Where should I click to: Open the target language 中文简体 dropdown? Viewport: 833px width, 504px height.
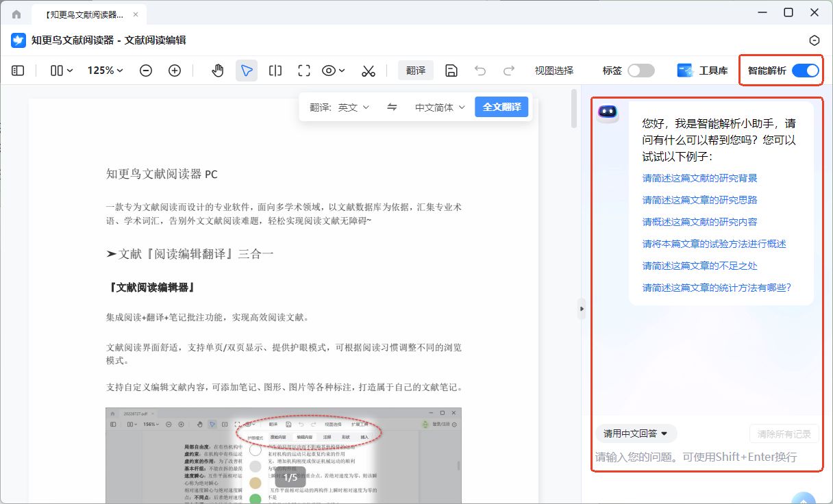(440, 108)
